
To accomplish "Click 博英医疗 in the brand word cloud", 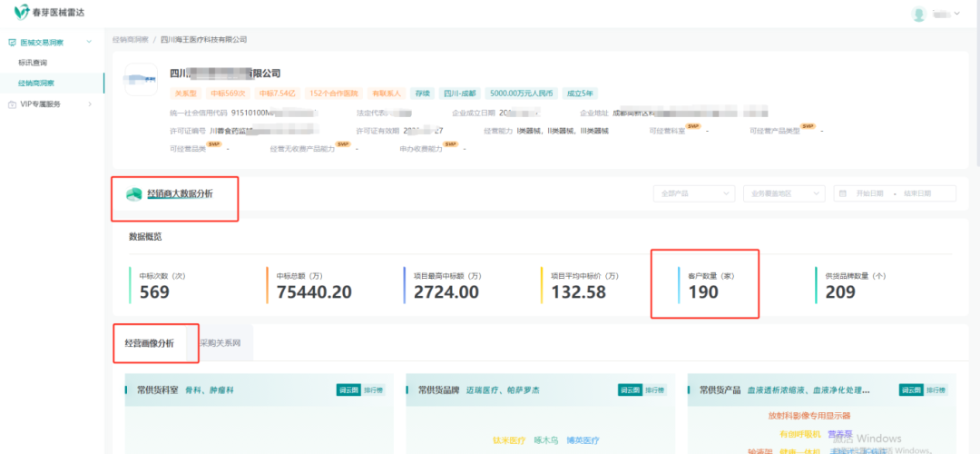I will click(x=583, y=440).
